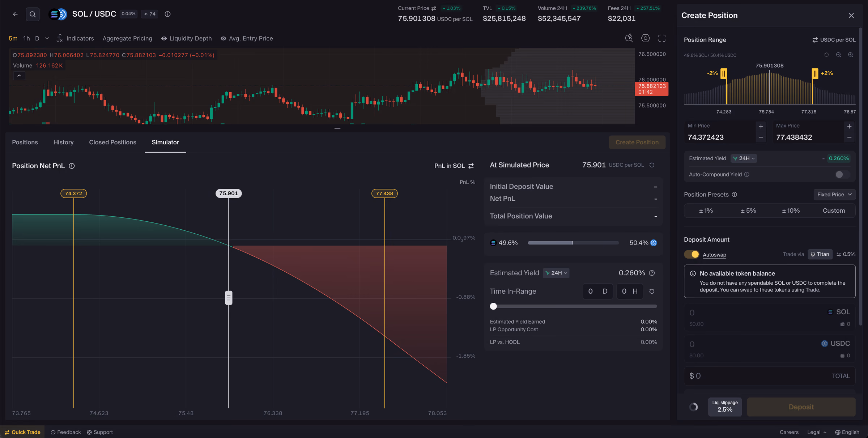Reset Time In-Range values
The width and height of the screenshot is (868, 438).
[652, 291]
